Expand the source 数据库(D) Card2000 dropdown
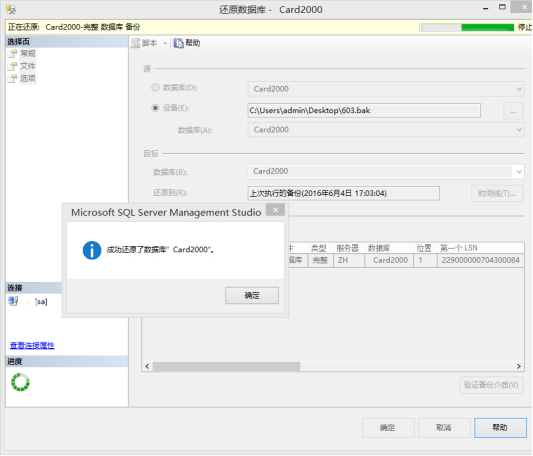533x456 pixels. [x=519, y=89]
